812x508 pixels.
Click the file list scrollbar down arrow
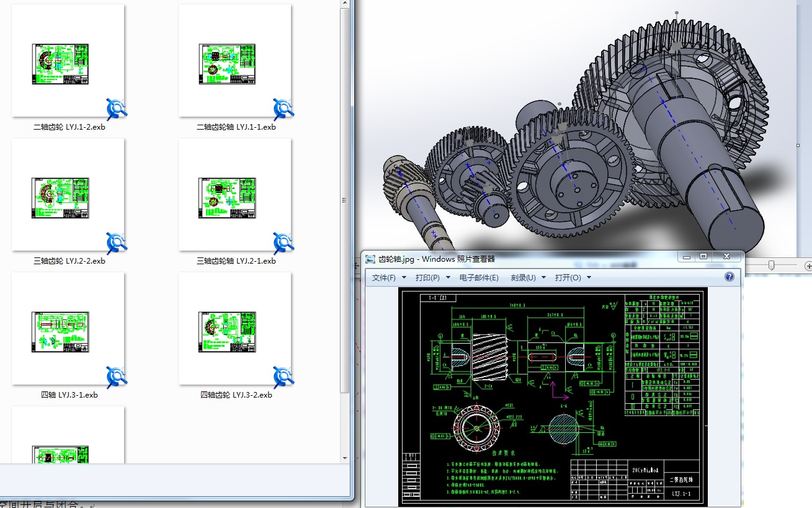coord(346,458)
